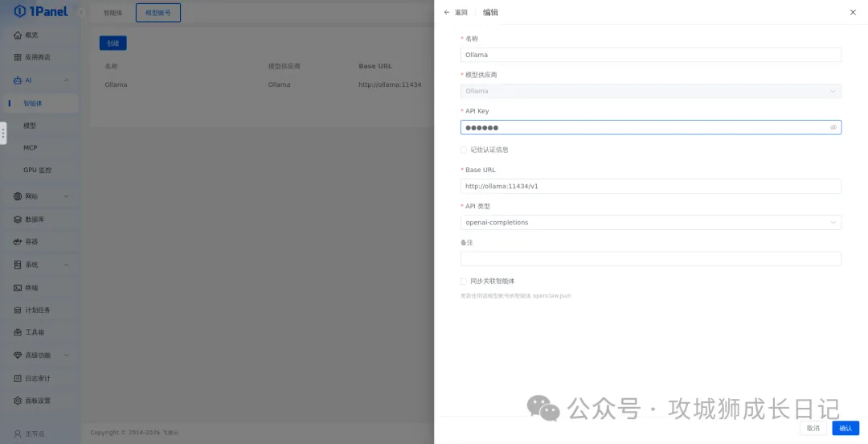Viewport: 868px width, 444px height.
Task: Show API Key with eye icon
Action: (x=833, y=128)
